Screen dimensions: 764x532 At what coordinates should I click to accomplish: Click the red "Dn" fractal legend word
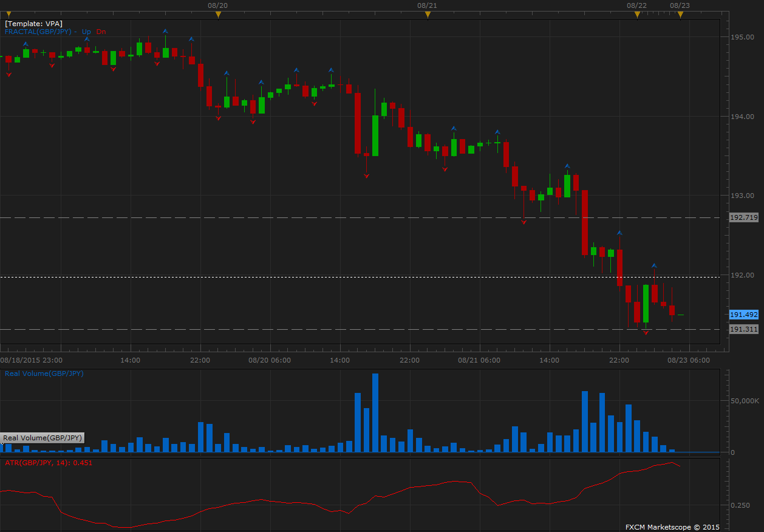[101, 32]
